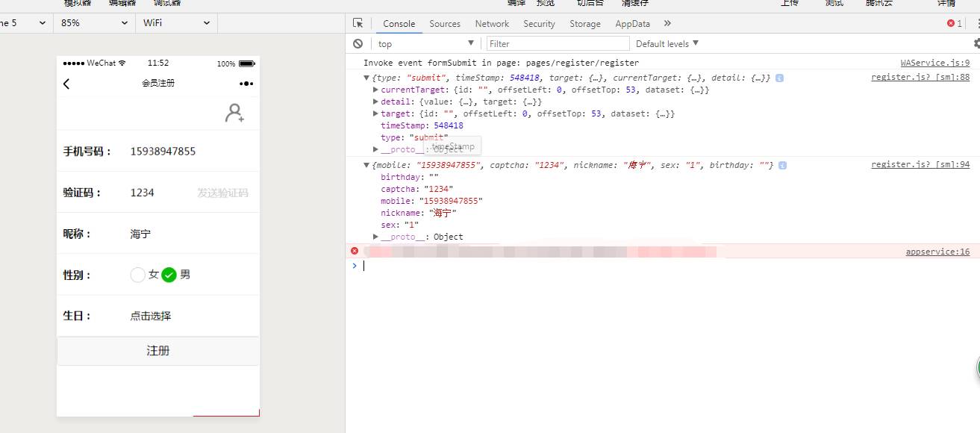Show more DevTools tabs via chevron
Screen dimensions: 980x433
667,24
